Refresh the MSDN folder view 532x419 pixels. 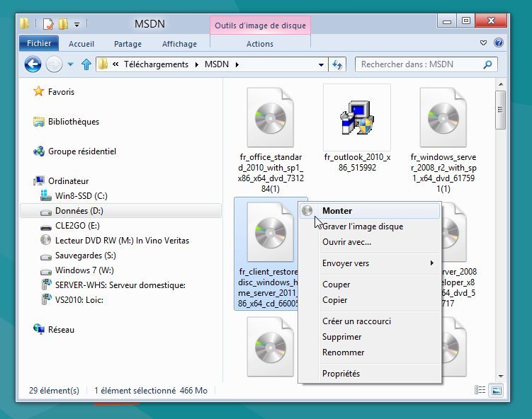click(x=337, y=64)
